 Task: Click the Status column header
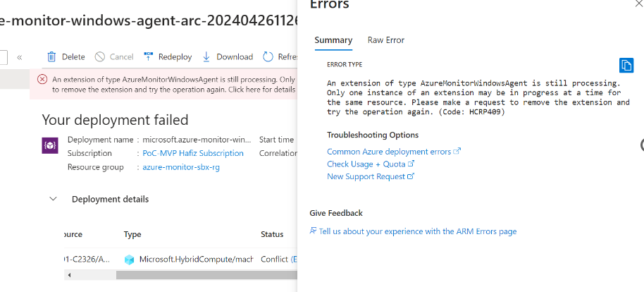click(x=272, y=234)
